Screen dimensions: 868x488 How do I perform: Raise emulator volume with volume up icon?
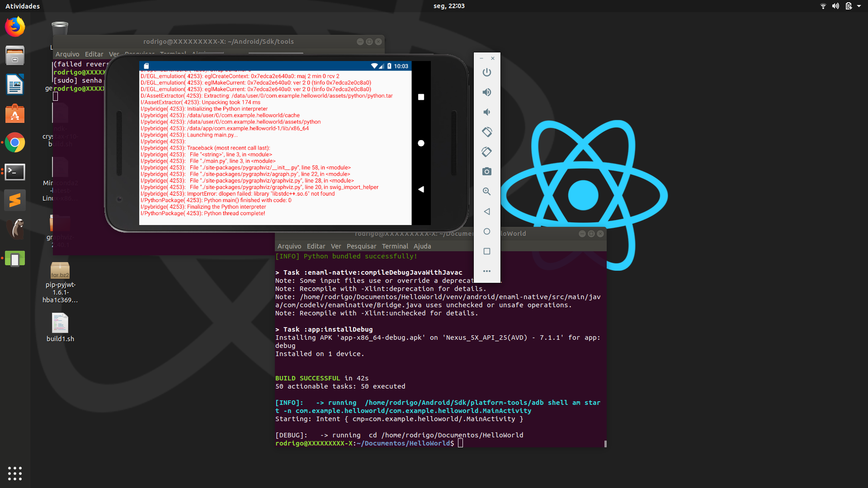tap(486, 92)
